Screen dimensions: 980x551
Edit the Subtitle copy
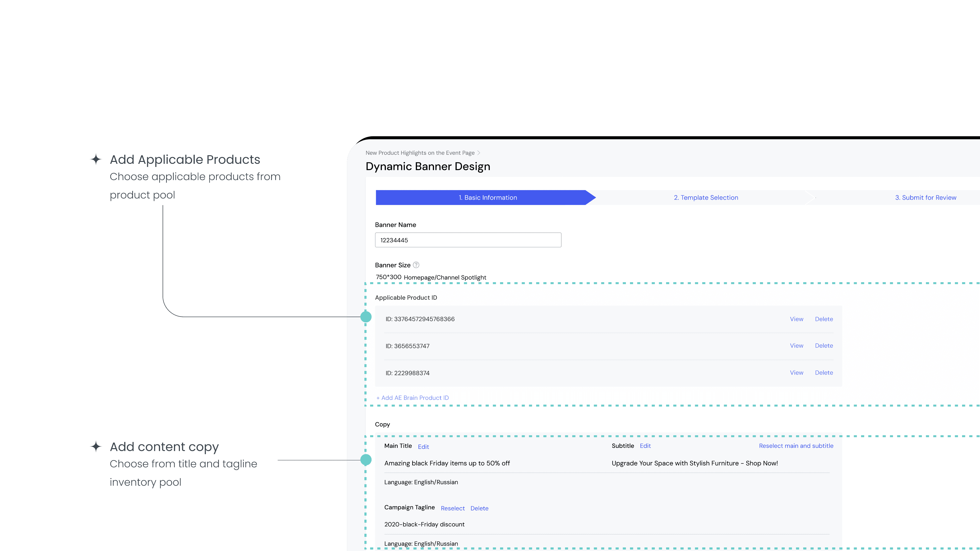point(645,446)
